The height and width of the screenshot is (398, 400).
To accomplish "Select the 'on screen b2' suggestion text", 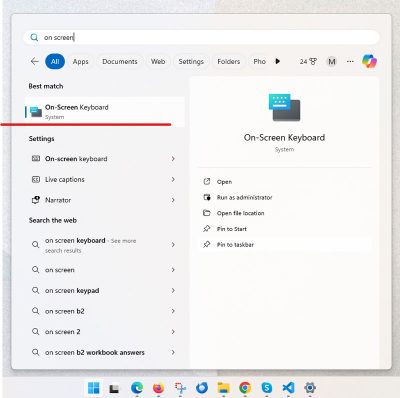I will coord(65,311).
